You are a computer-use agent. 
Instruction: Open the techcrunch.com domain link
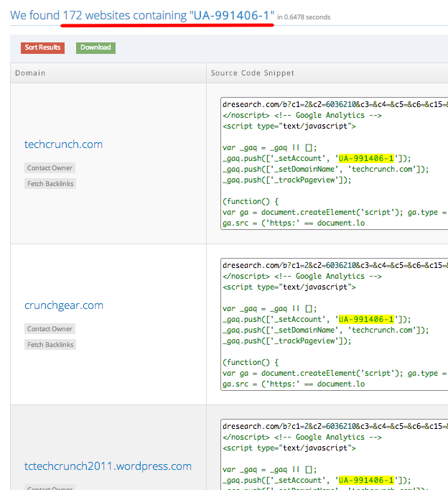(63, 144)
